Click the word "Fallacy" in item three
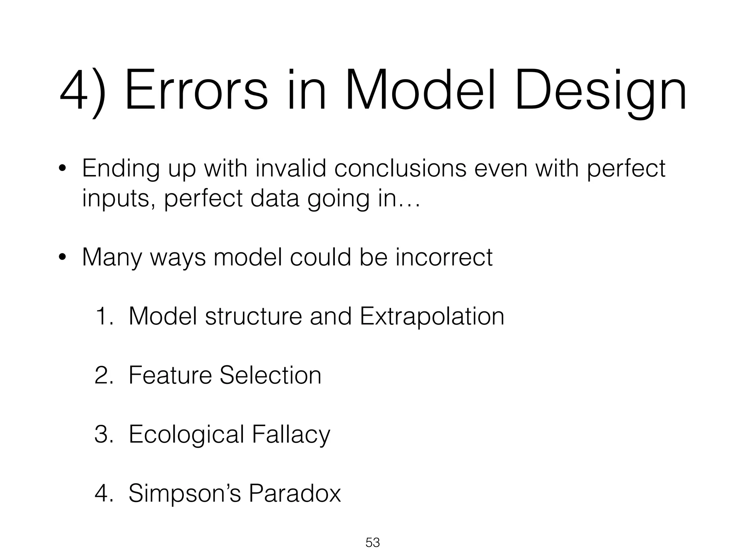The width and height of the screenshot is (747, 560). click(291, 434)
